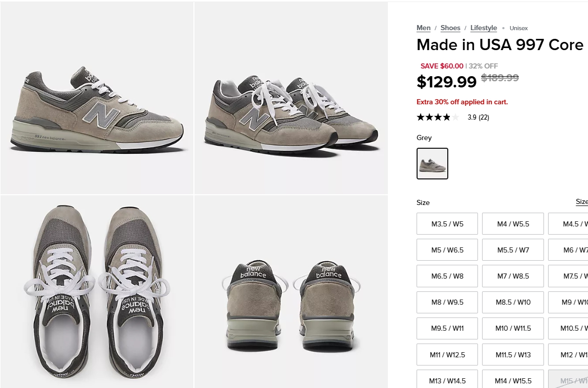Choose size M3.5 / W5
The width and height of the screenshot is (588, 388).
click(447, 224)
